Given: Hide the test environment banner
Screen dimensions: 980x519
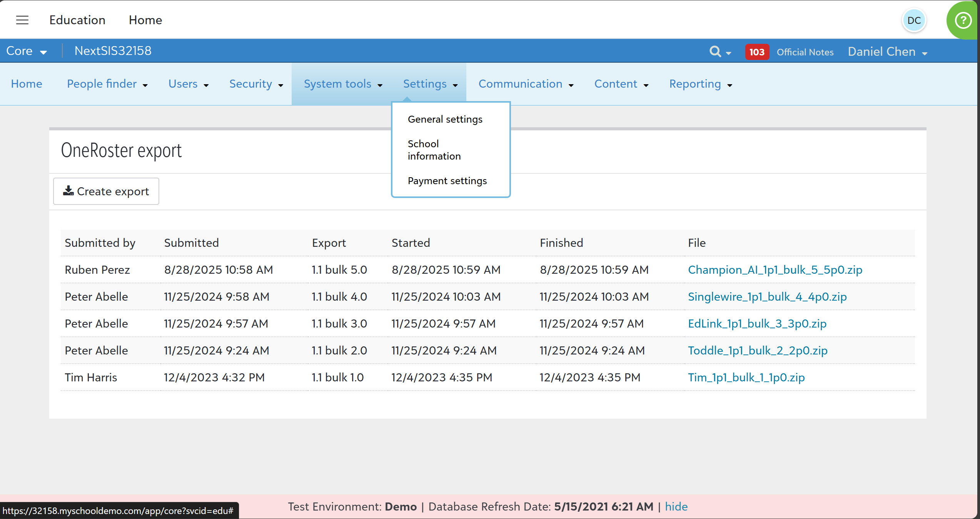Looking at the screenshot, I should pos(676,506).
